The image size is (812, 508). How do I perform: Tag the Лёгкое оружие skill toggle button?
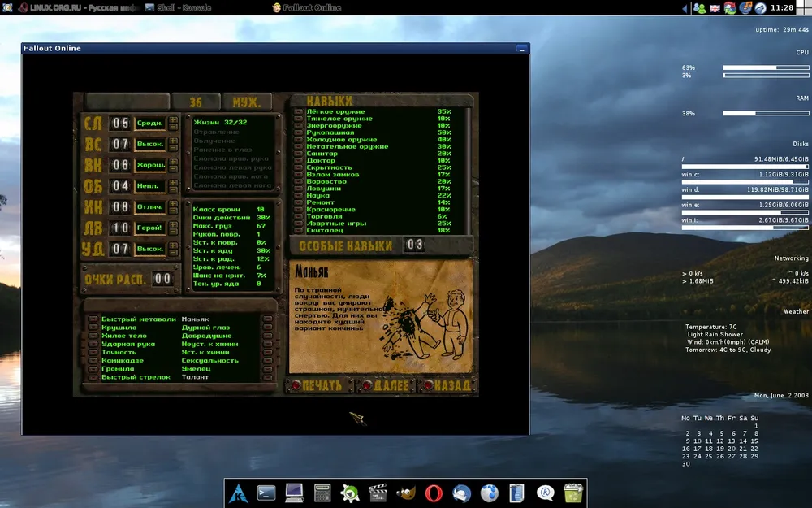click(x=298, y=111)
